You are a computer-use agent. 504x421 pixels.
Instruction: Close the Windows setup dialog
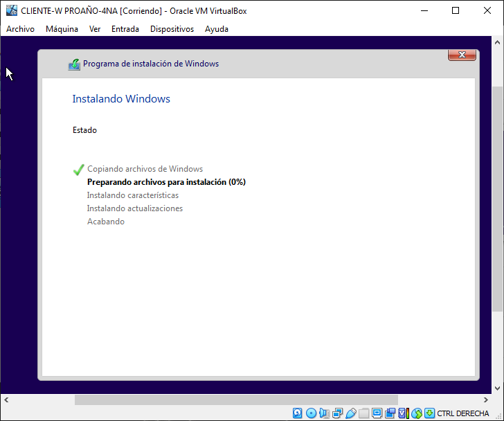pyautogui.click(x=462, y=55)
